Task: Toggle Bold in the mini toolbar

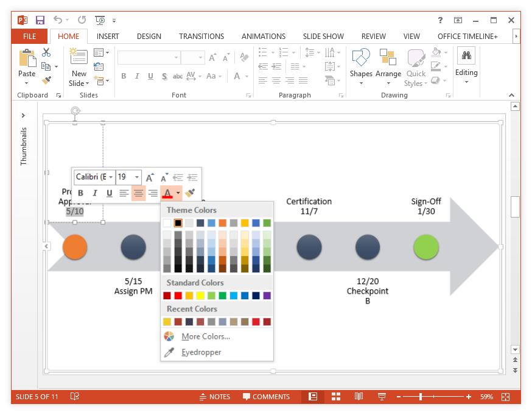Action: coord(80,193)
